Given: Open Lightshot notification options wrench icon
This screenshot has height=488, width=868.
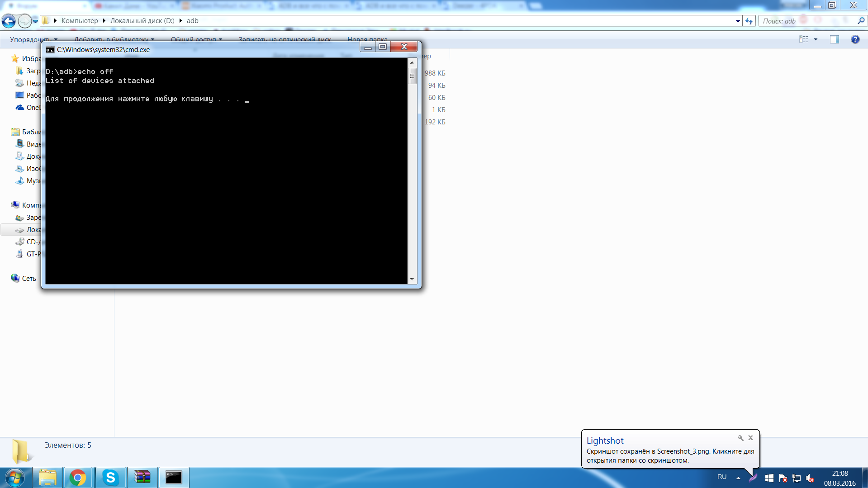Looking at the screenshot, I should coord(740,438).
